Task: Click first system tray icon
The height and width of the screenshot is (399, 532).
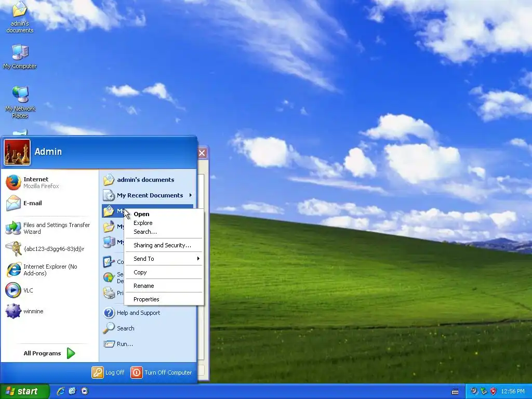Action: click(474, 391)
